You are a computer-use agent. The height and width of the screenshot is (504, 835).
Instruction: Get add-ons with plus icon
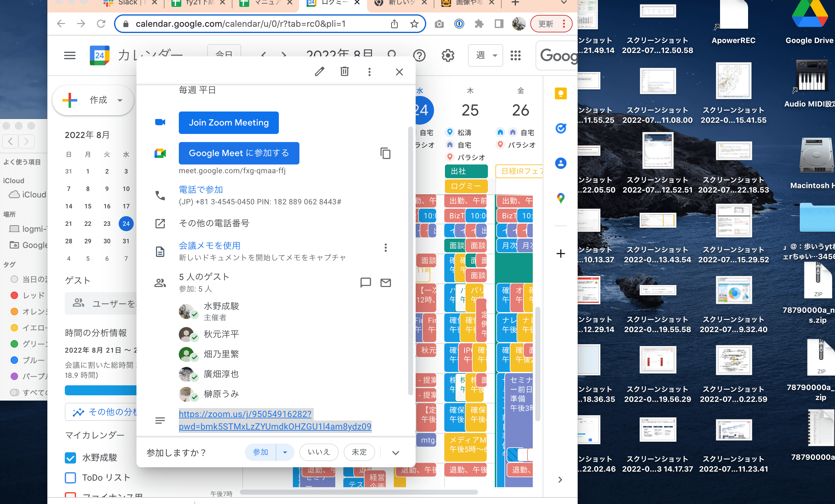point(561,253)
